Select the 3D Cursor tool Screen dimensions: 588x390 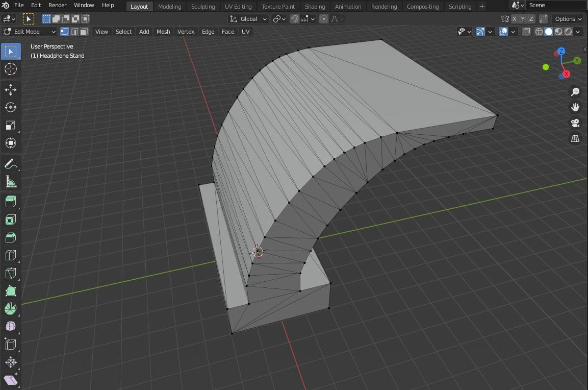11,69
